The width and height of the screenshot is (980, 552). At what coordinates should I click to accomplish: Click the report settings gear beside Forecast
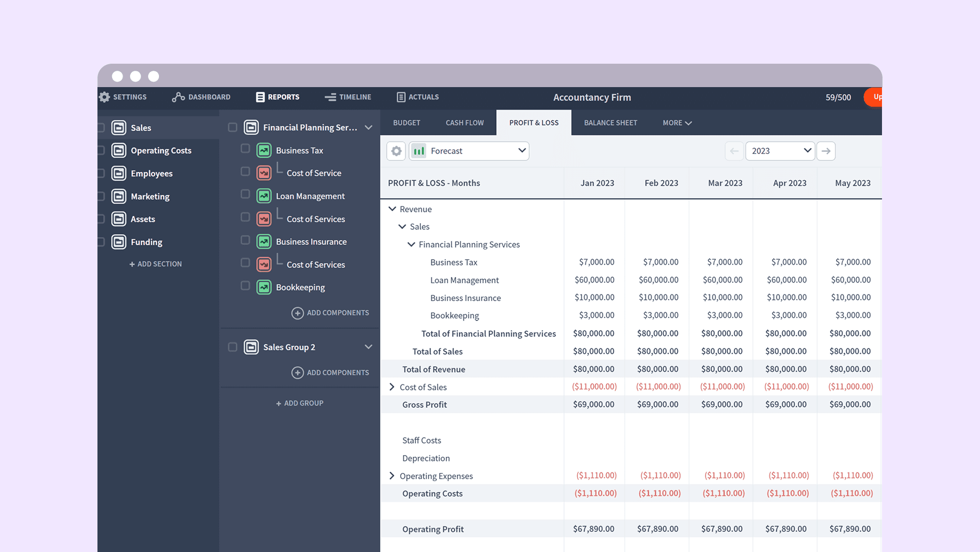tap(396, 151)
